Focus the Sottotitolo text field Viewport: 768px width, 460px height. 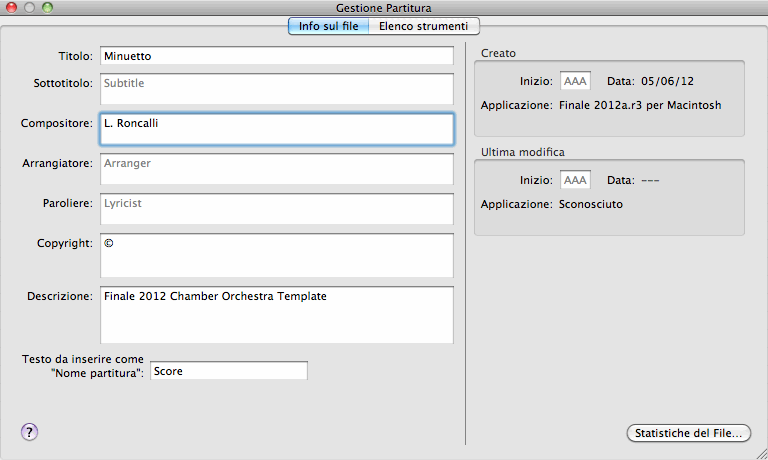277,89
